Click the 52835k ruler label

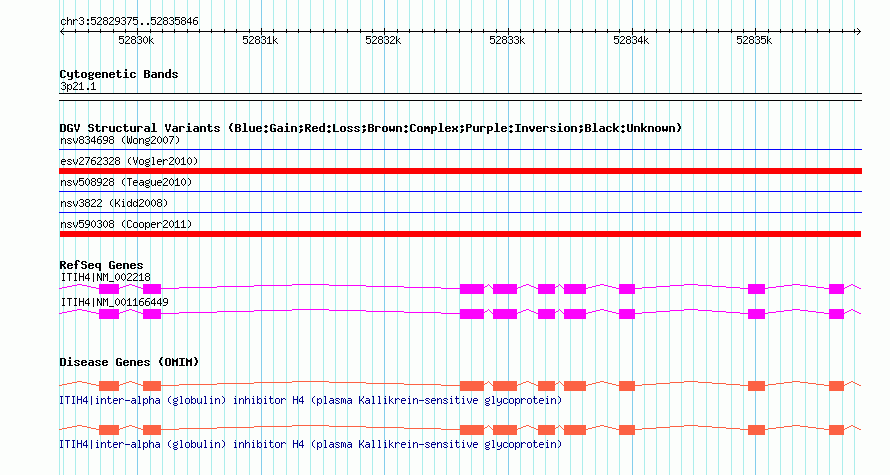[x=754, y=40]
